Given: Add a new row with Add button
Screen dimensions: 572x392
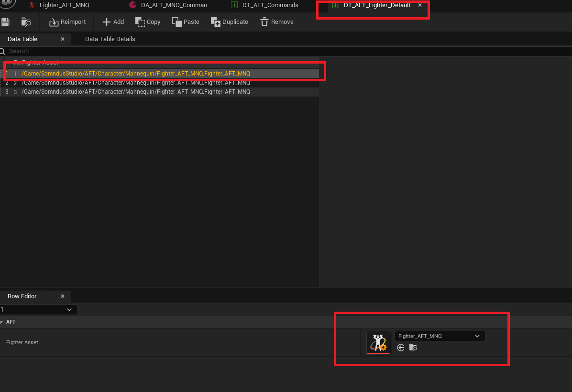Looking at the screenshot, I should [113, 22].
